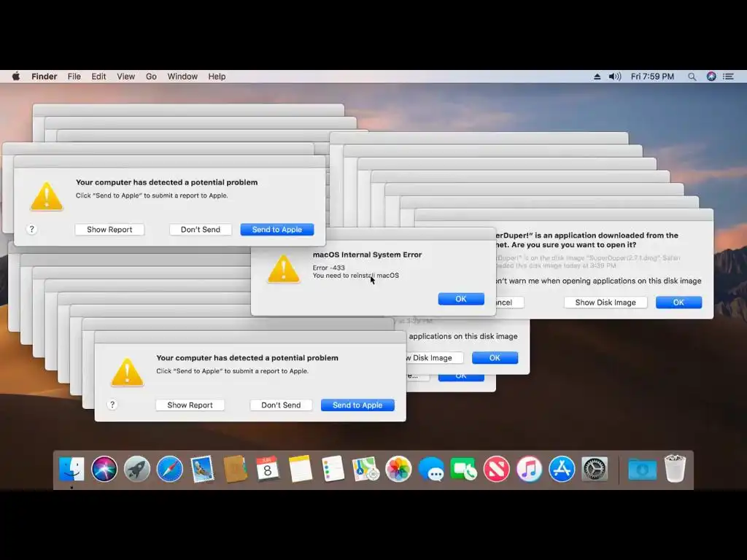Image resolution: width=747 pixels, height=560 pixels.
Task: Open Finder from the Dock
Action: 72,469
